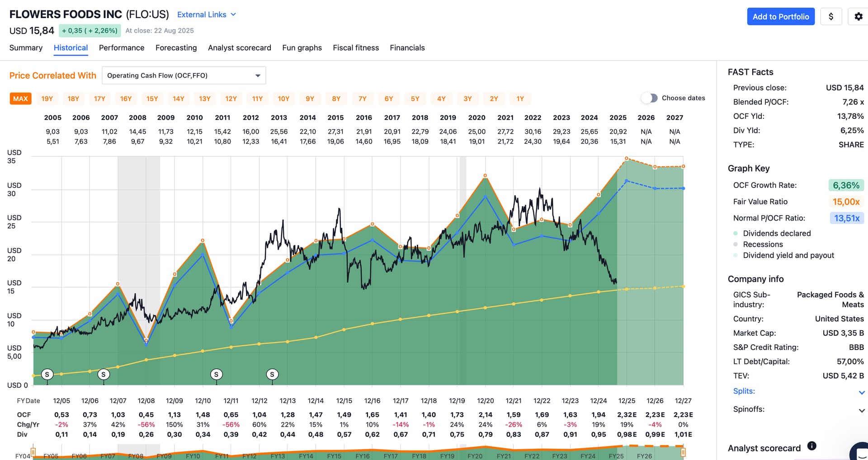Open the Operating Cash Flow correlation dropdown

pos(184,75)
